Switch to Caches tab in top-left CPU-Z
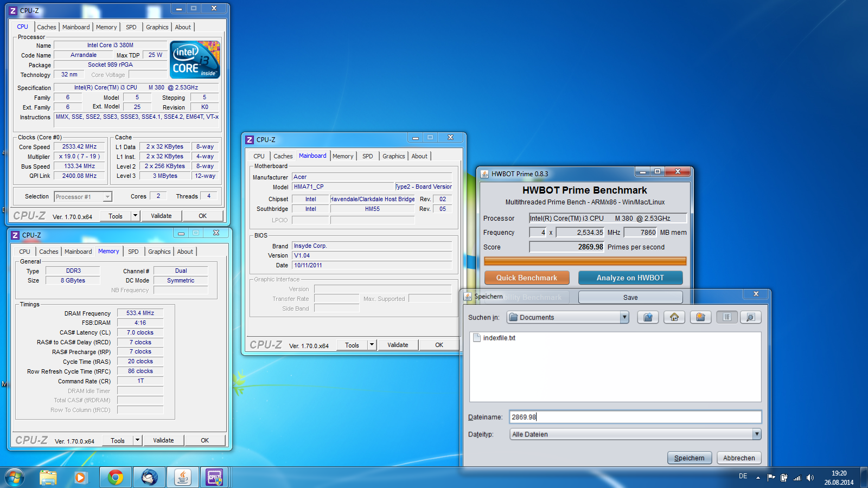The height and width of the screenshot is (488, 868). coord(47,27)
